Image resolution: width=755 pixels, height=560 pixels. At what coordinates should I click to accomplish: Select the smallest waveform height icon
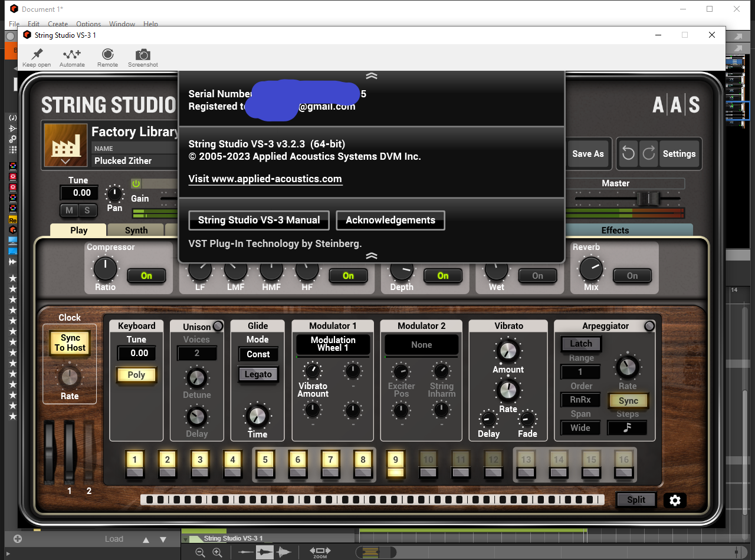[x=246, y=552]
